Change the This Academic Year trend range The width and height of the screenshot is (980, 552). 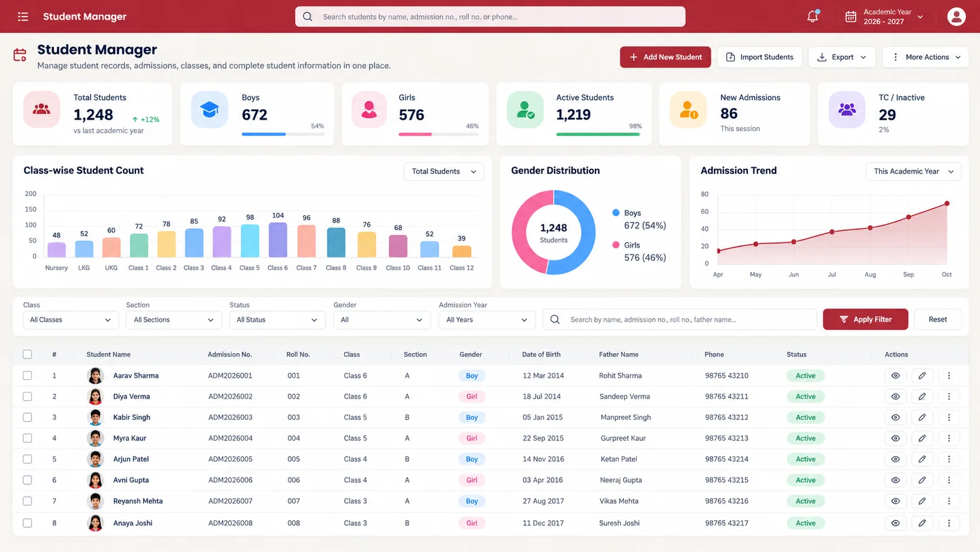(913, 171)
